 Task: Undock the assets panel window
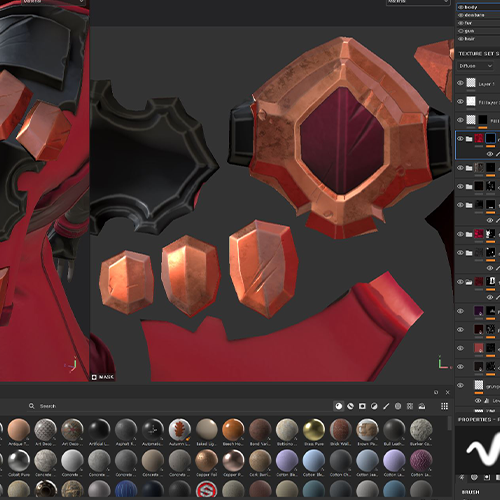pos(436,392)
